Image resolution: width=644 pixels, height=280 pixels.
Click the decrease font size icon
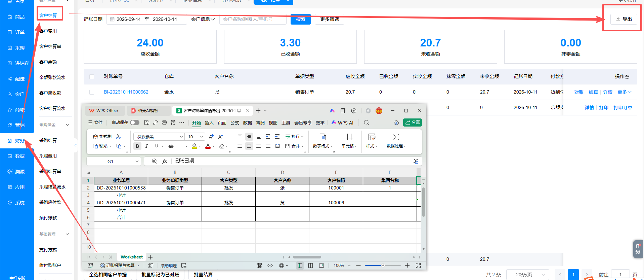(220, 137)
